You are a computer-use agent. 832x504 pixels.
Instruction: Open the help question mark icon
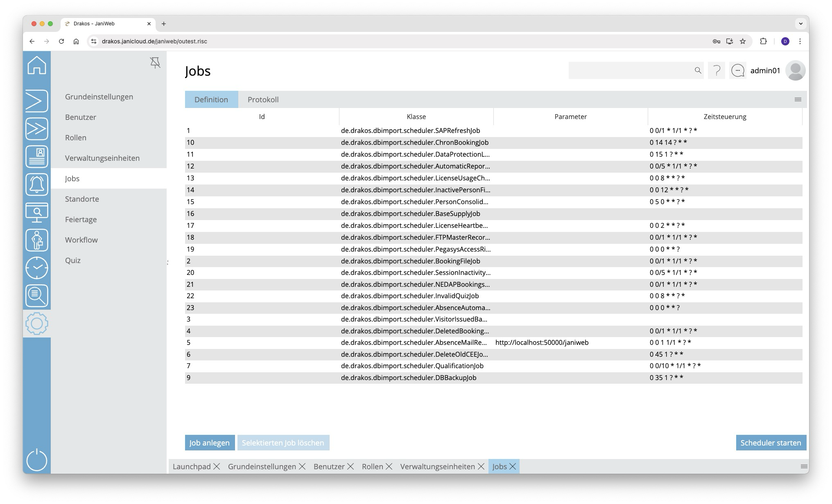(x=717, y=71)
